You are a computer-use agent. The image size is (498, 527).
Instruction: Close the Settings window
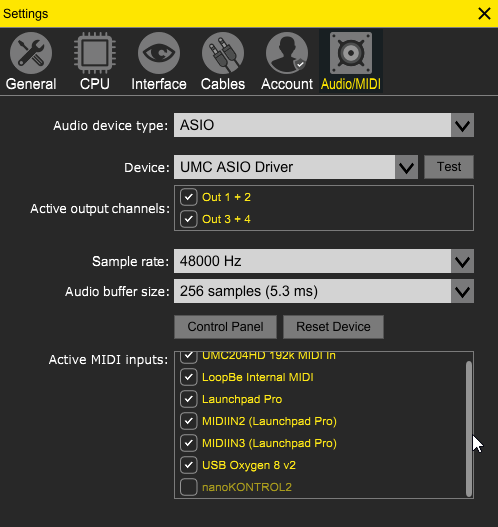(484, 14)
